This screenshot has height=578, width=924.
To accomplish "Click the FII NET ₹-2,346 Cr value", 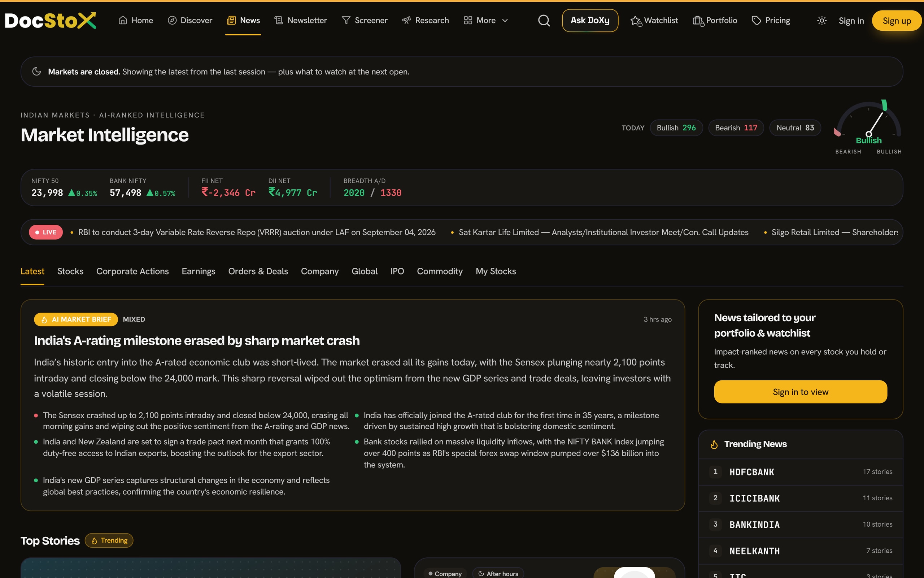I will tap(228, 193).
